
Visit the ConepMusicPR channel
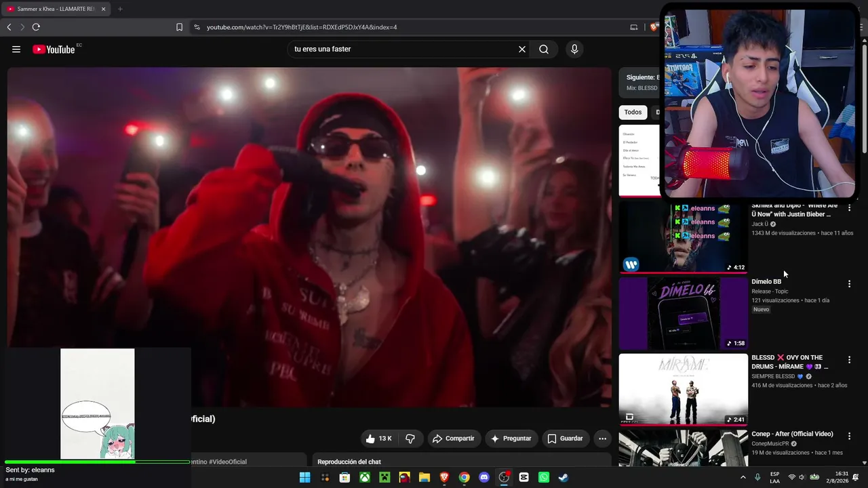point(770,444)
